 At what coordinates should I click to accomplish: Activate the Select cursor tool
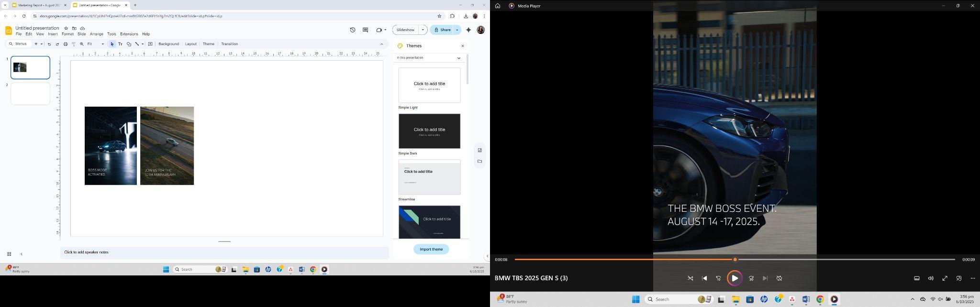[x=112, y=44]
